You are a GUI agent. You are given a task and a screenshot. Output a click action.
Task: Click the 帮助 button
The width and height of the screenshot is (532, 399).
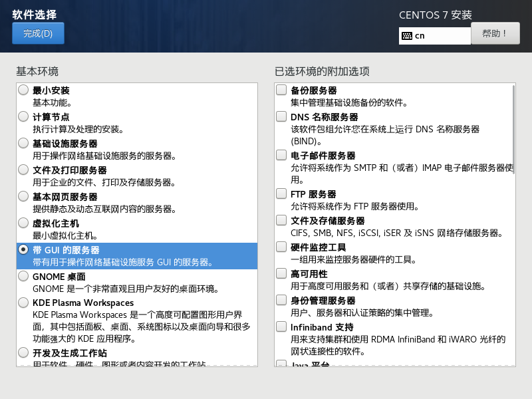click(495, 34)
